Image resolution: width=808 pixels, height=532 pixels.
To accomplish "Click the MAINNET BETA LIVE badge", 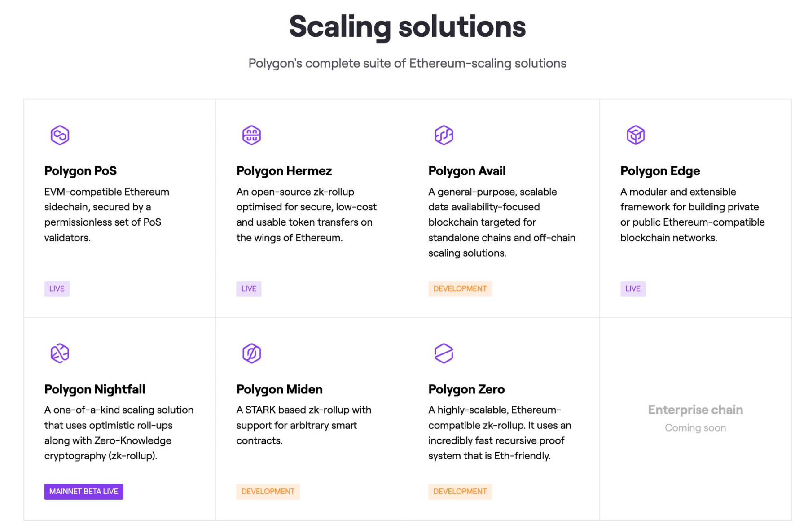I will pos(83,491).
